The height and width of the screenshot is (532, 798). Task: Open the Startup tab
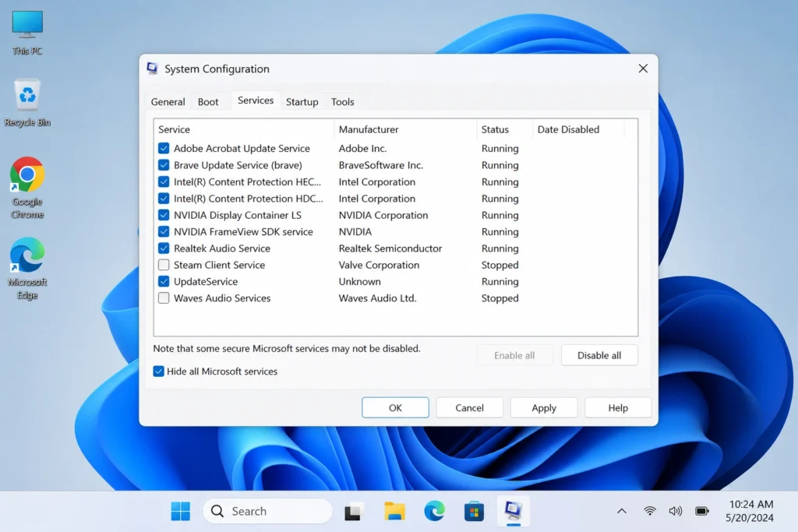[x=302, y=102]
